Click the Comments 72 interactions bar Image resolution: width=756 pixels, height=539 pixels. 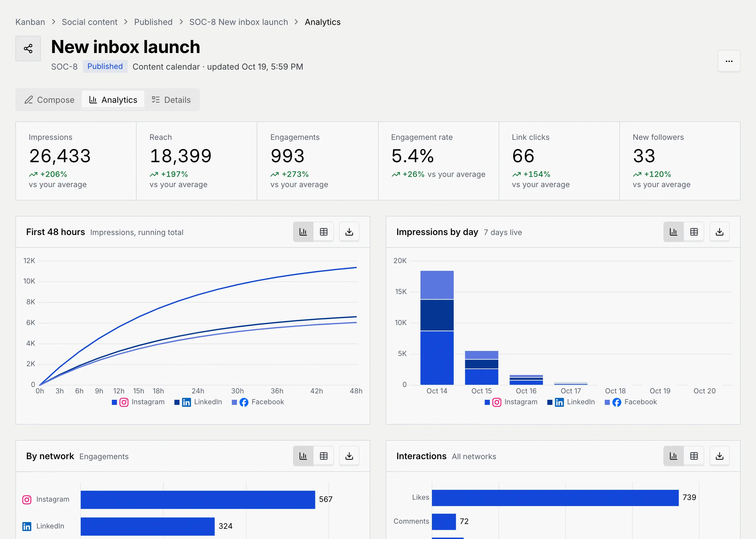click(444, 521)
